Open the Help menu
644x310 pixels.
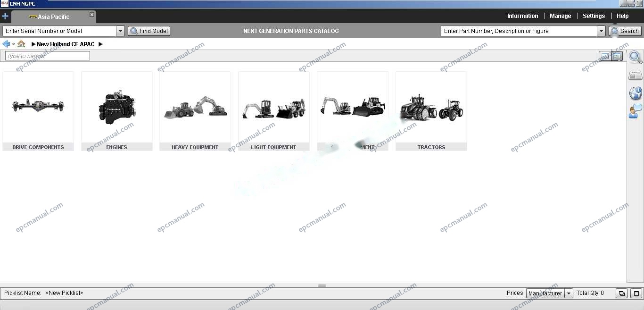[x=622, y=16]
